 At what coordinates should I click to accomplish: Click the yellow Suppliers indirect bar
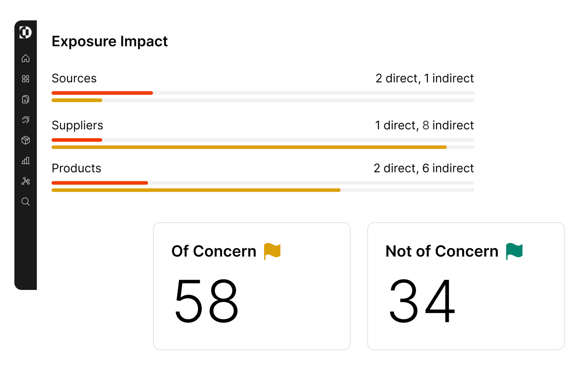pos(248,147)
